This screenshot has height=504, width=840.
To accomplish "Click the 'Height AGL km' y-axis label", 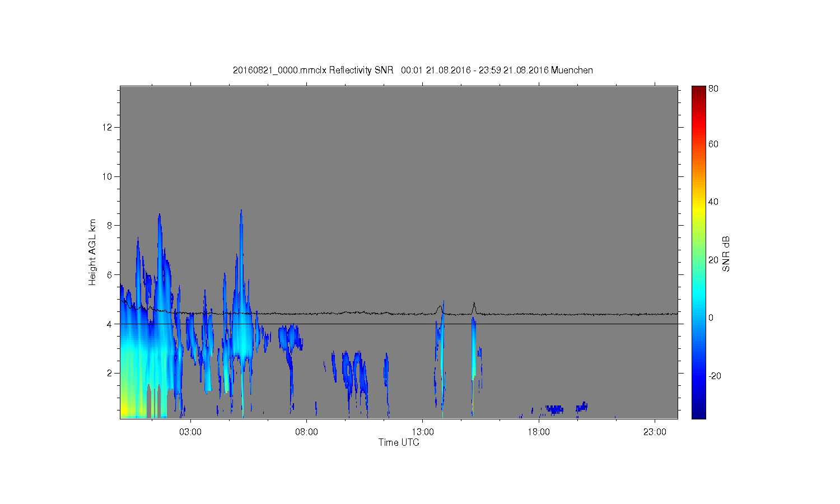I will tap(92, 252).
